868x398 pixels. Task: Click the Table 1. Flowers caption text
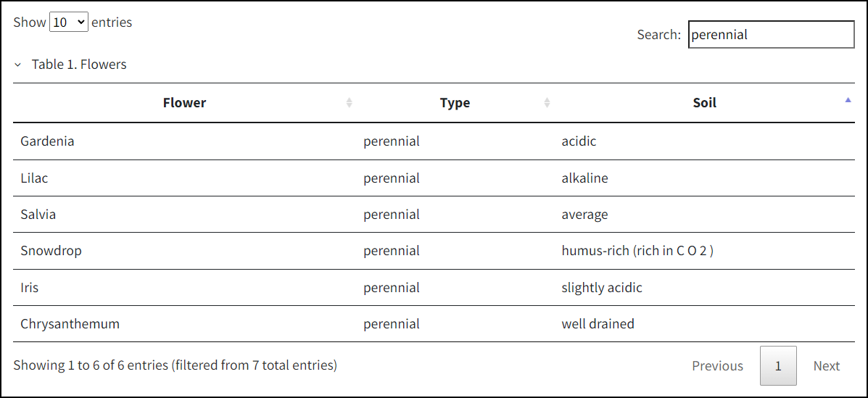point(79,65)
